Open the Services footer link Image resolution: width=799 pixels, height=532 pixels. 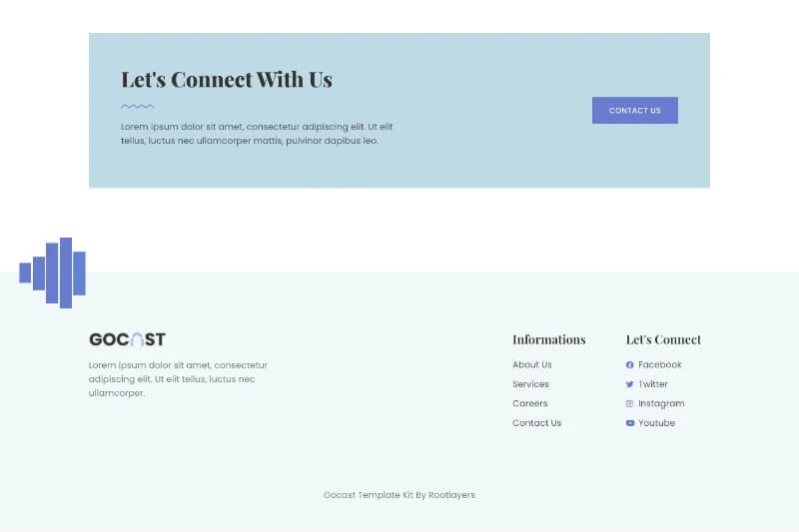coord(530,384)
